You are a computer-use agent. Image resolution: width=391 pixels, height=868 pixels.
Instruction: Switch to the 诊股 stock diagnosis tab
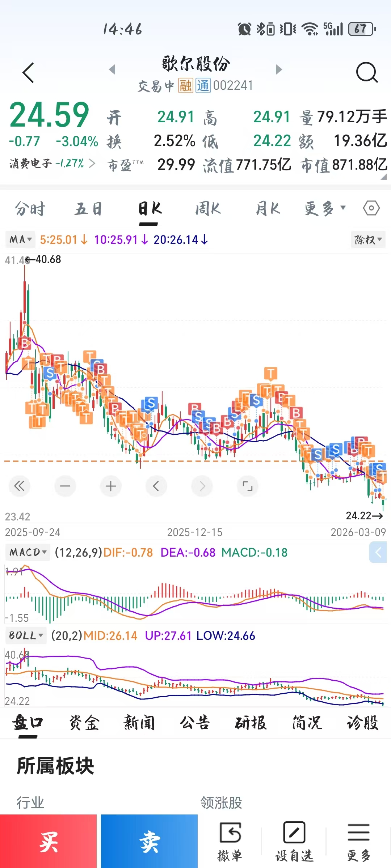tap(363, 723)
